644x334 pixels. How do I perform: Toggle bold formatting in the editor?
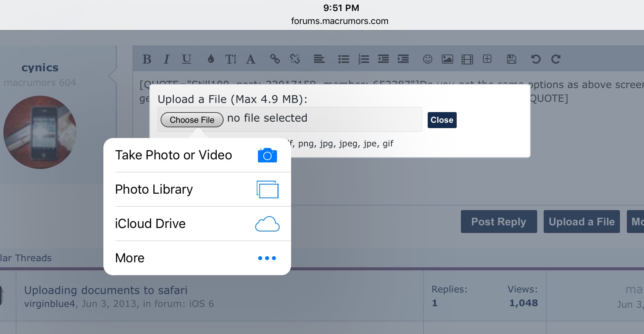[x=147, y=59]
